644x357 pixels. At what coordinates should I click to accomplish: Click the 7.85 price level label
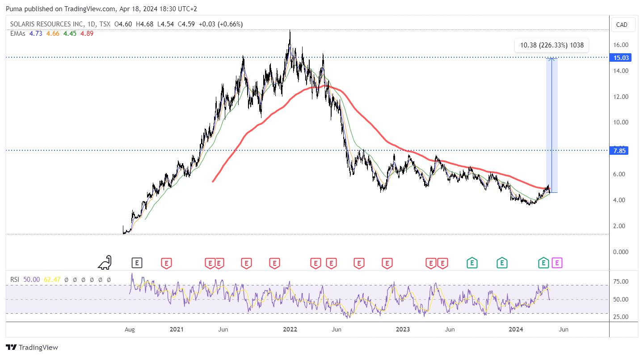click(620, 151)
